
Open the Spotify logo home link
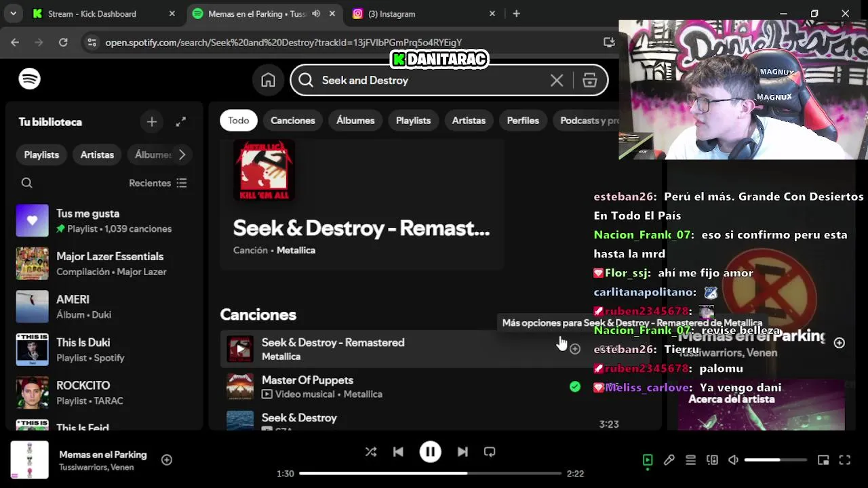click(x=29, y=79)
